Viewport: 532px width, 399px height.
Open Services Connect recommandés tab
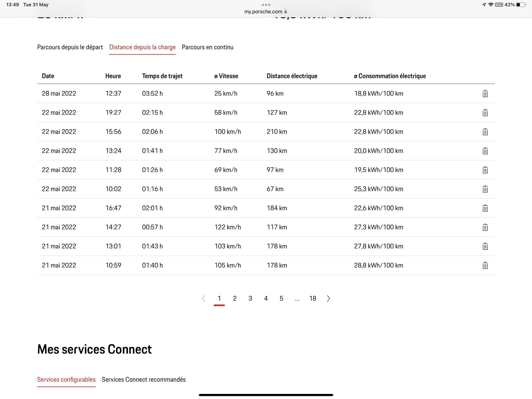click(144, 379)
